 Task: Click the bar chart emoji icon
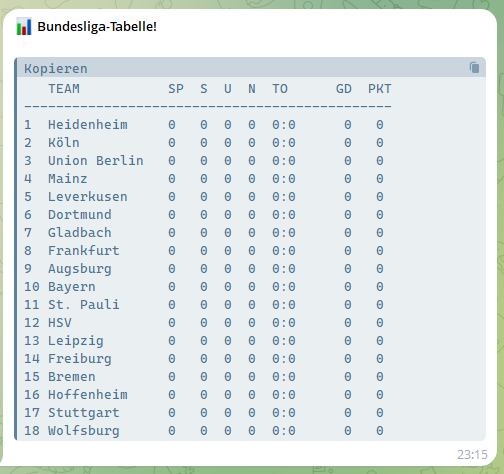pyautogui.click(x=24, y=26)
